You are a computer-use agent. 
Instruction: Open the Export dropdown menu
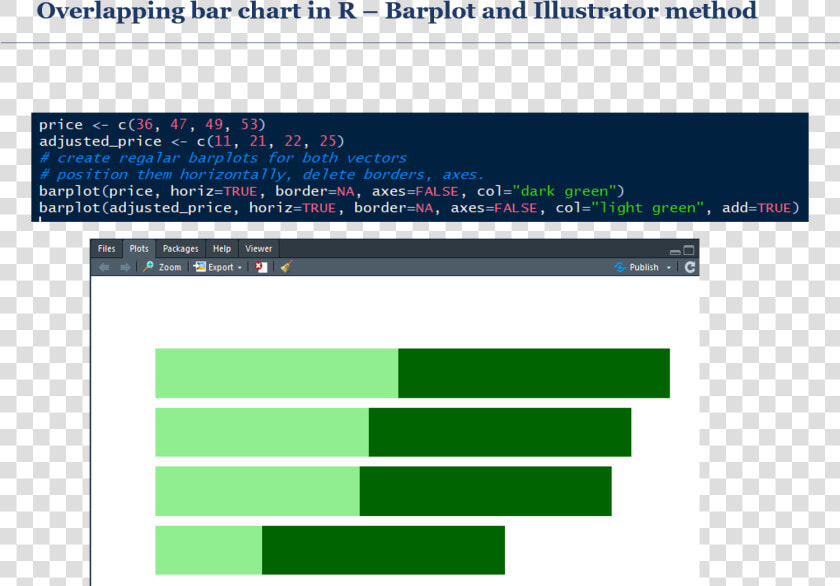(218, 267)
